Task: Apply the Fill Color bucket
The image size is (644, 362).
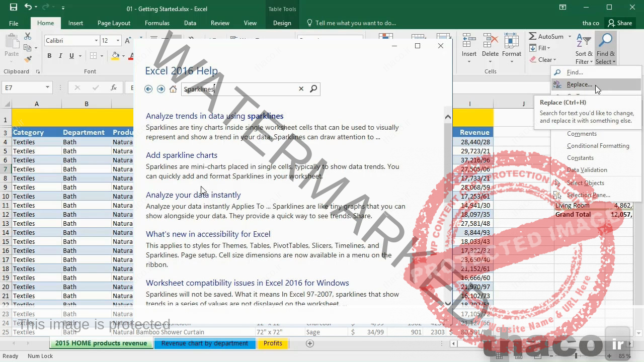Action: pos(116,56)
